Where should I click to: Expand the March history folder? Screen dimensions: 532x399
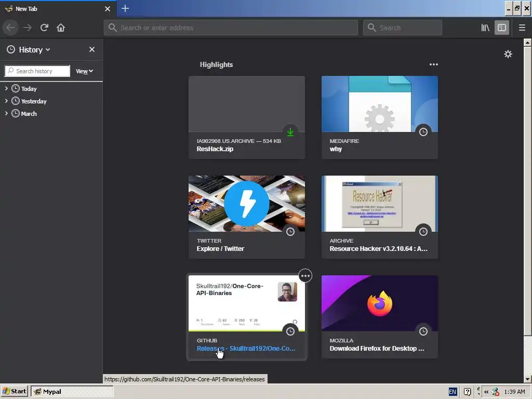tap(6, 114)
